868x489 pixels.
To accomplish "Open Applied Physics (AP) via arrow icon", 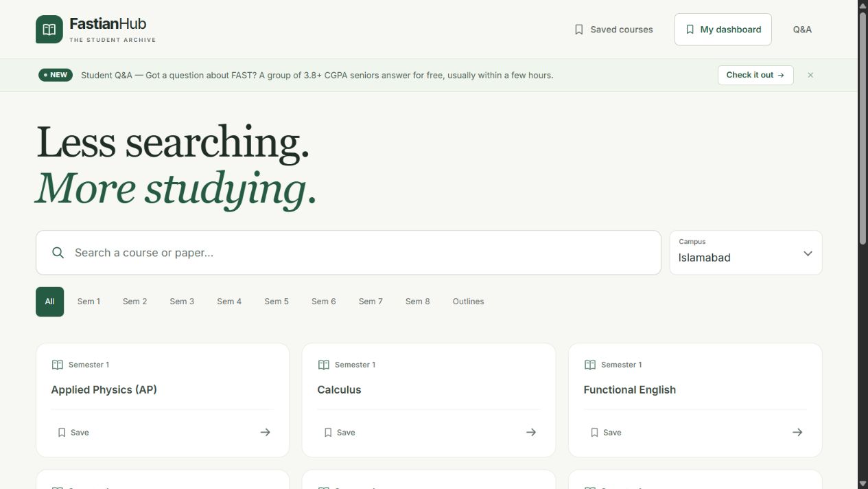I will tap(265, 432).
